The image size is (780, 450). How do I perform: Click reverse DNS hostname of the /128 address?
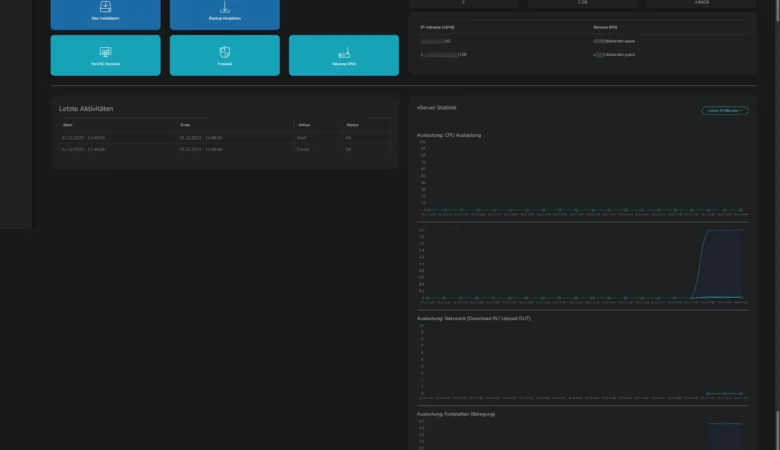(614, 55)
